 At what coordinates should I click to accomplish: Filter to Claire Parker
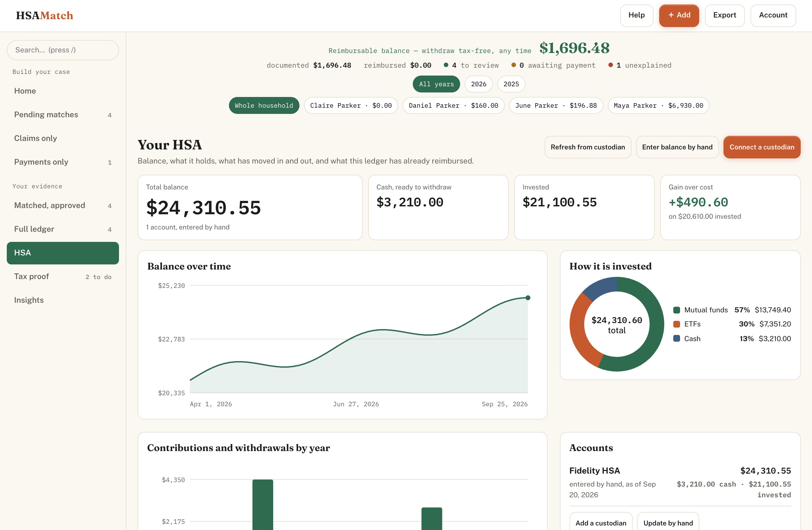tap(351, 105)
